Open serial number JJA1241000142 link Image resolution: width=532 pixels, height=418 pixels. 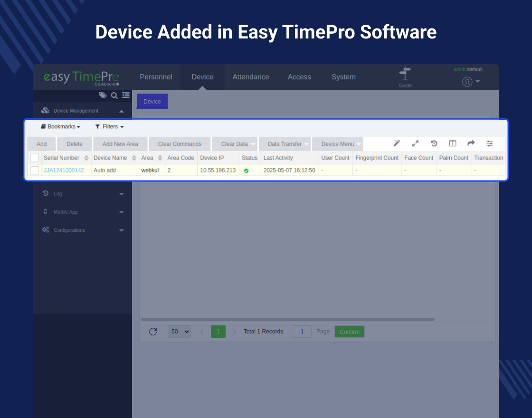pyautogui.click(x=64, y=171)
